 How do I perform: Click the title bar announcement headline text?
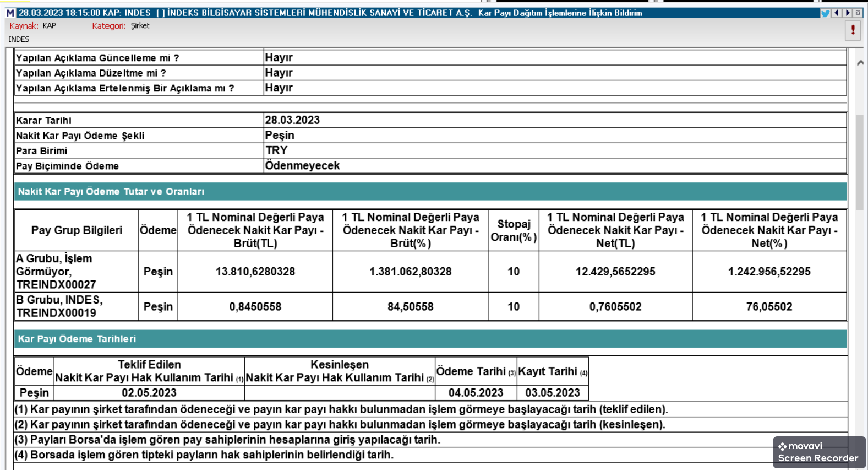330,13
